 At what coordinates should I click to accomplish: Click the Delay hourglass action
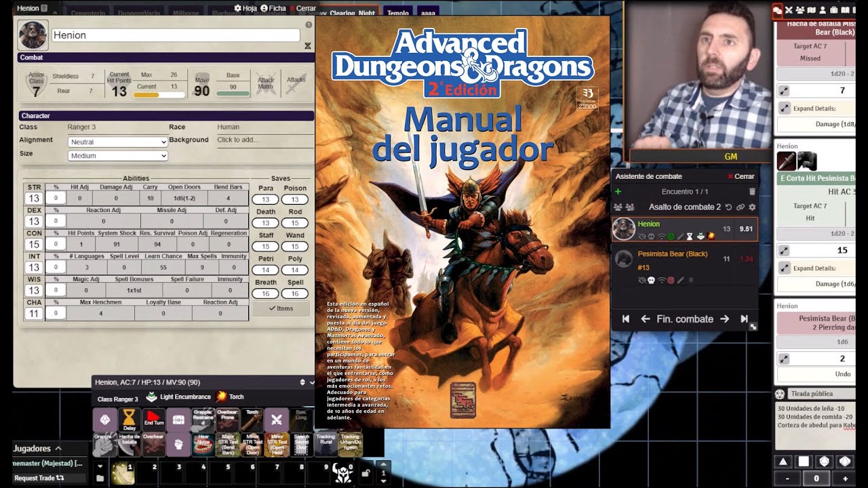(129, 420)
